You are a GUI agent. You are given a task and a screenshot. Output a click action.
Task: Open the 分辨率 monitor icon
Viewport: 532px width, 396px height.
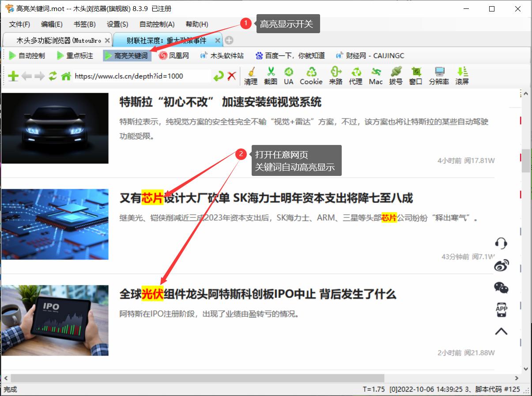point(439,76)
